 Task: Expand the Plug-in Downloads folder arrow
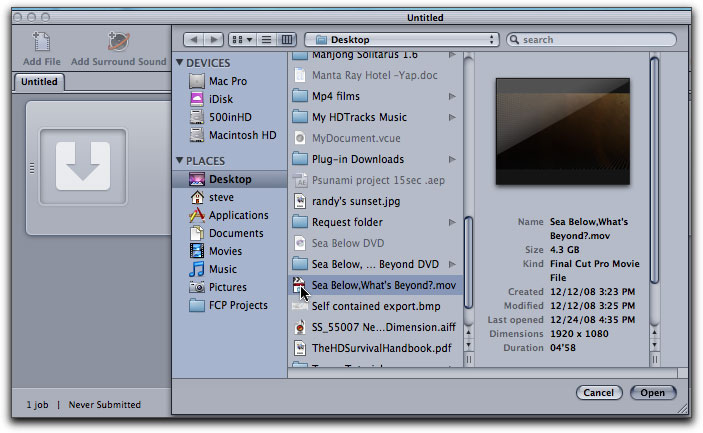coord(452,160)
